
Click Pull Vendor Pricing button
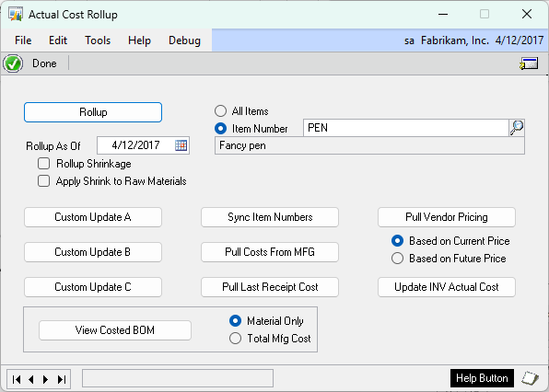[447, 217]
